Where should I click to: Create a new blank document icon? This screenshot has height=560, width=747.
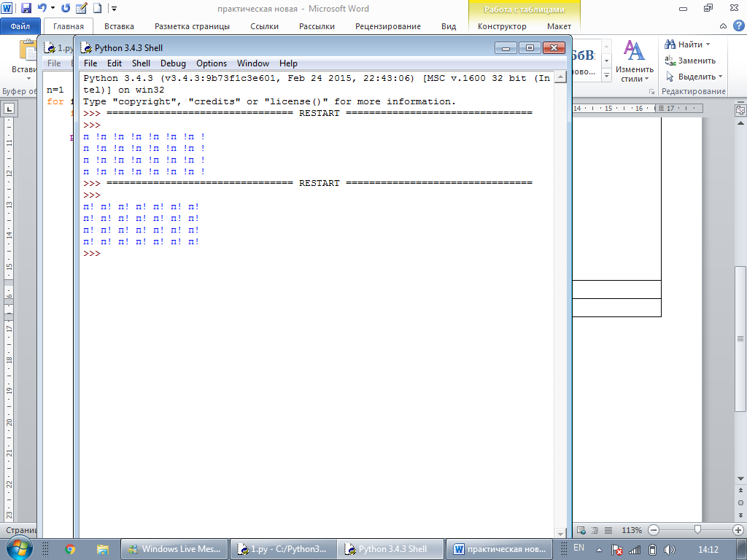pyautogui.click(x=97, y=8)
